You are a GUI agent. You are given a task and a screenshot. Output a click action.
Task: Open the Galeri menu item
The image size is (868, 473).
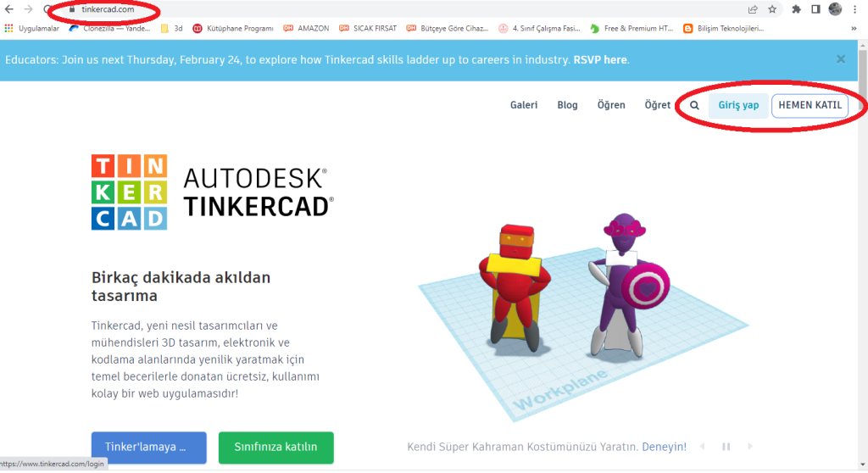tap(524, 105)
